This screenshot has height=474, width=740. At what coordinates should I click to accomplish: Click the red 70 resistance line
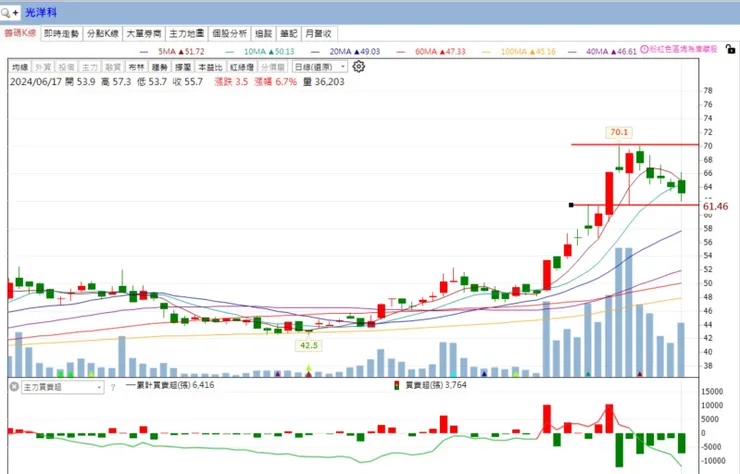[x=634, y=144]
